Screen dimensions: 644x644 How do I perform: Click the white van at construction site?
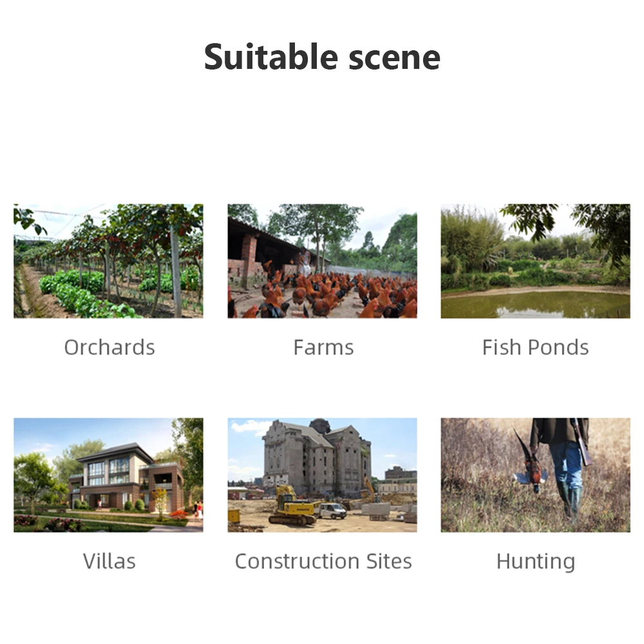point(332,511)
